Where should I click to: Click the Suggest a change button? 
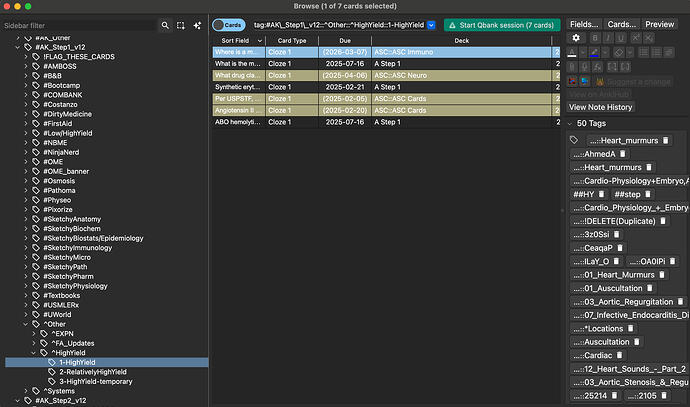click(633, 81)
